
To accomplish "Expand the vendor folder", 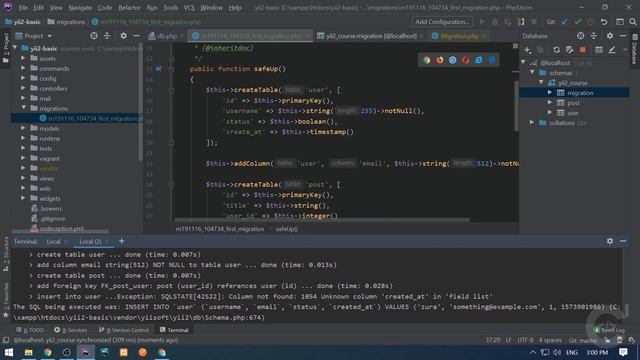I will tap(23, 168).
